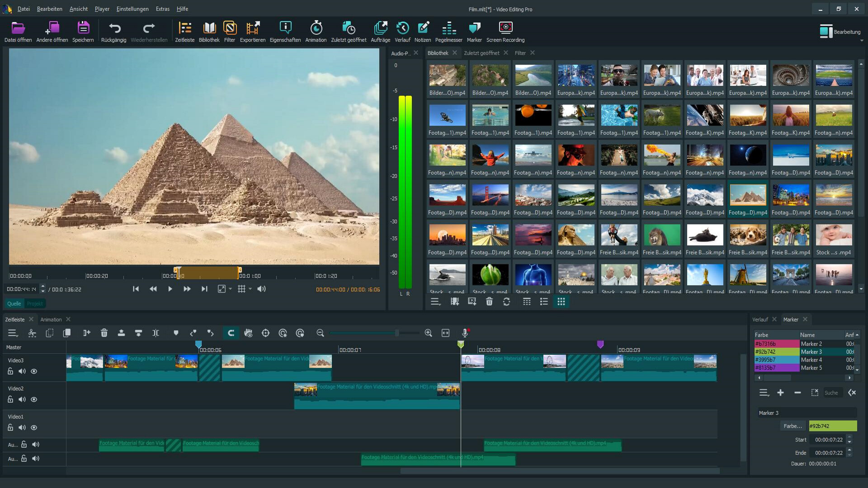Start a Screen Recording
Image resolution: width=868 pixels, height=488 pixels.
(x=505, y=30)
